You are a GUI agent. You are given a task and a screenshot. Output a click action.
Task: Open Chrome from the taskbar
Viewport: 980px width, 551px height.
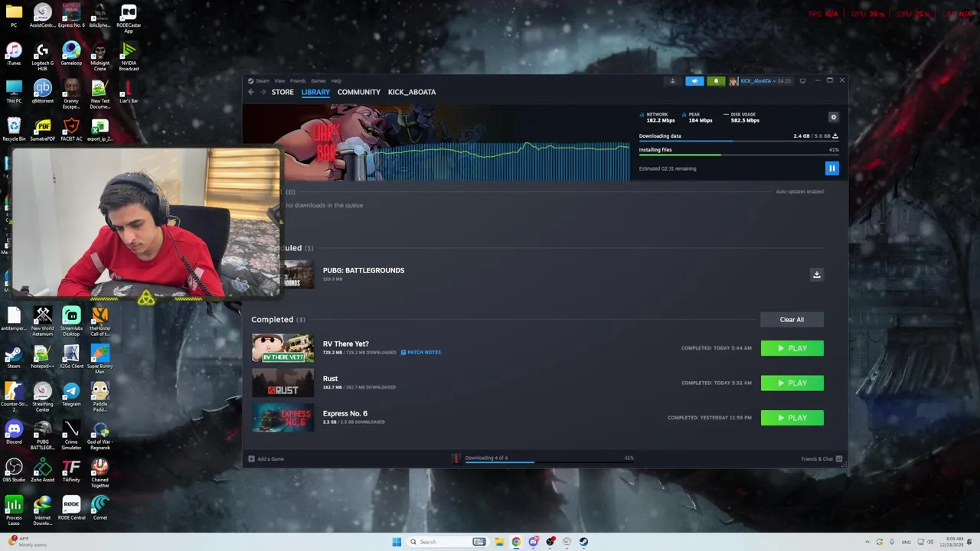tap(516, 542)
